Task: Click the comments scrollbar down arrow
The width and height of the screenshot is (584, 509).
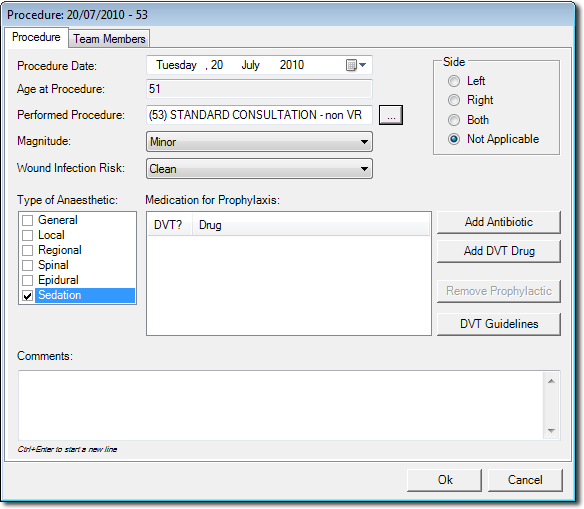Action: pos(551,430)
